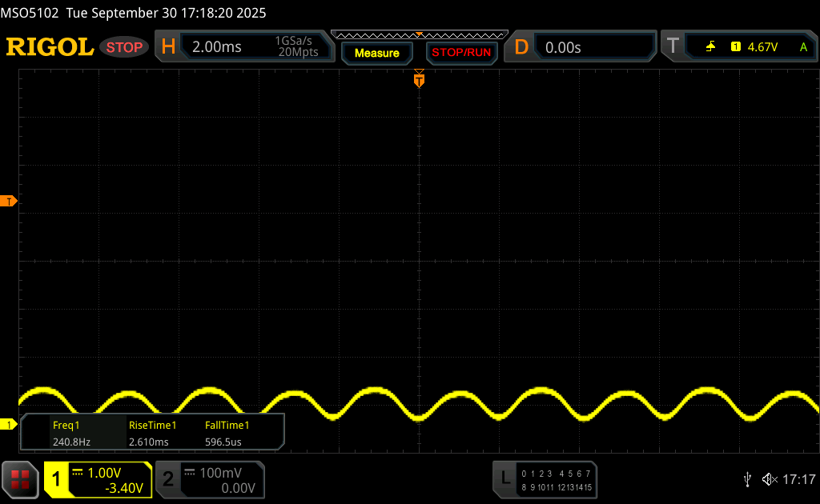Unmute the sound speaker icon
Viewport: 820px width, 504px height.
pos(768,479)
